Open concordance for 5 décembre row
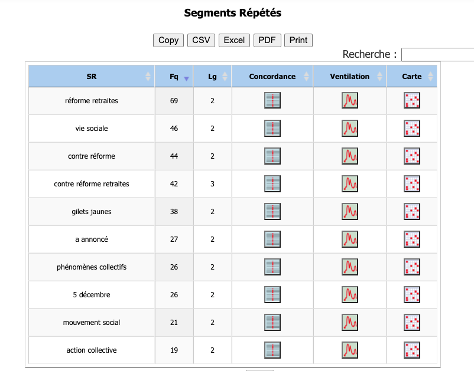 [272, 295]
